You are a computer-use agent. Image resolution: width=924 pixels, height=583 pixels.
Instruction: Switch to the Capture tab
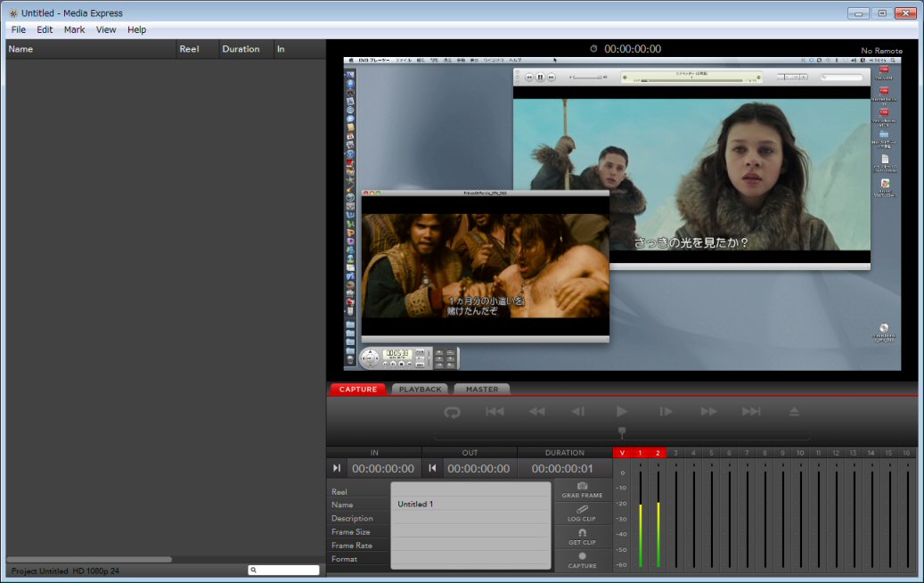(357, 389)
